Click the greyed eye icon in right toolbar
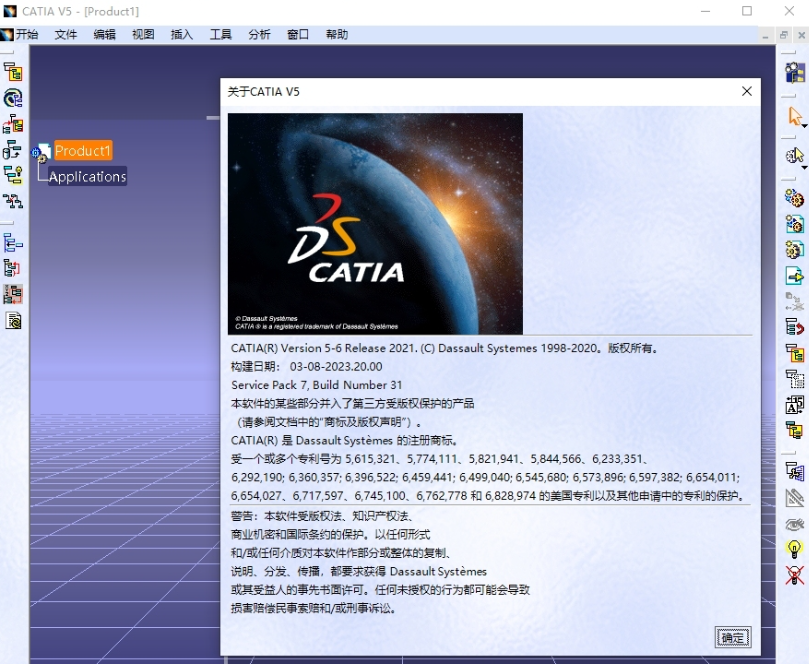The height and width of the screenshot is (664, 809). point(795,524)
